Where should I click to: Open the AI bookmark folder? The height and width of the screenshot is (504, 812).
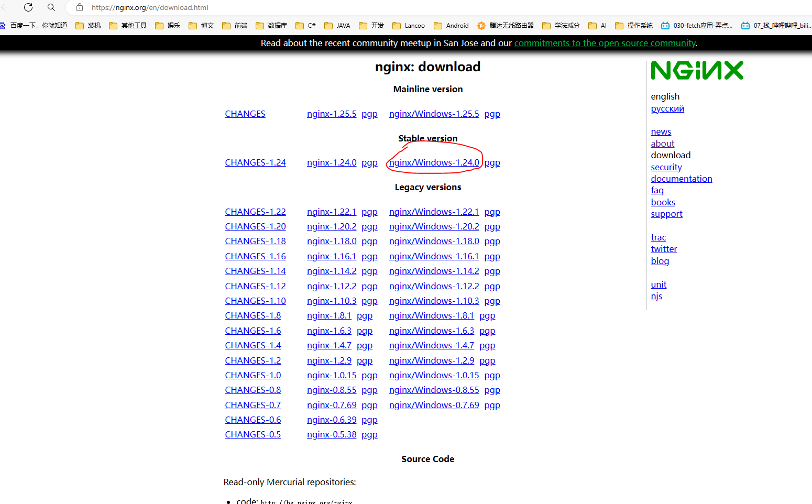(597, 25)
